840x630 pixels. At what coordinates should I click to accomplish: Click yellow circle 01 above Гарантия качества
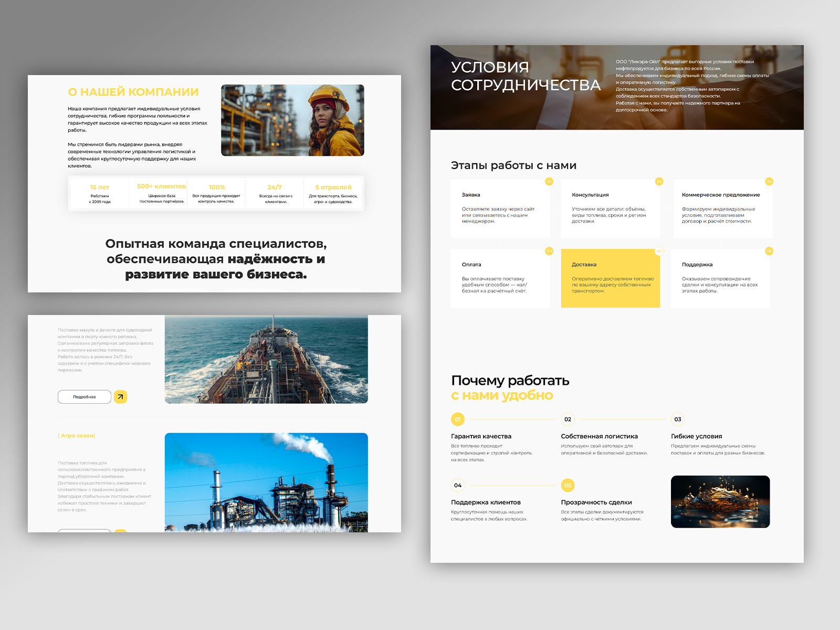[458, 419]
